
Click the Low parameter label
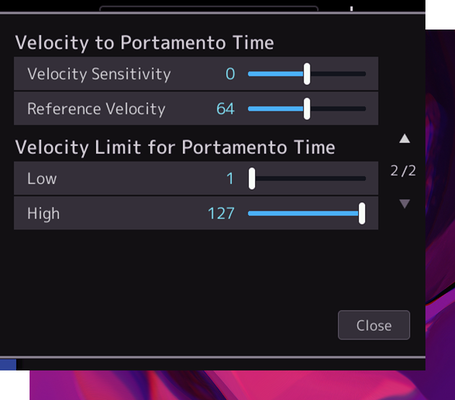coord(42,179)
